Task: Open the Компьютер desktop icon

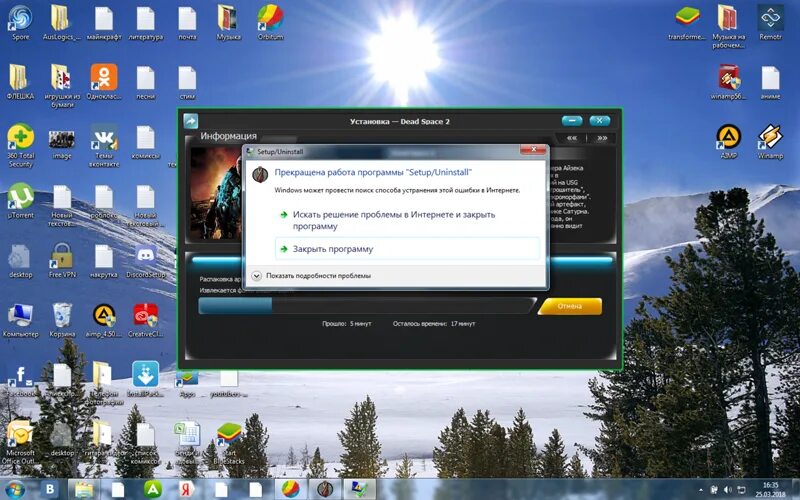Action: point(20,319)
